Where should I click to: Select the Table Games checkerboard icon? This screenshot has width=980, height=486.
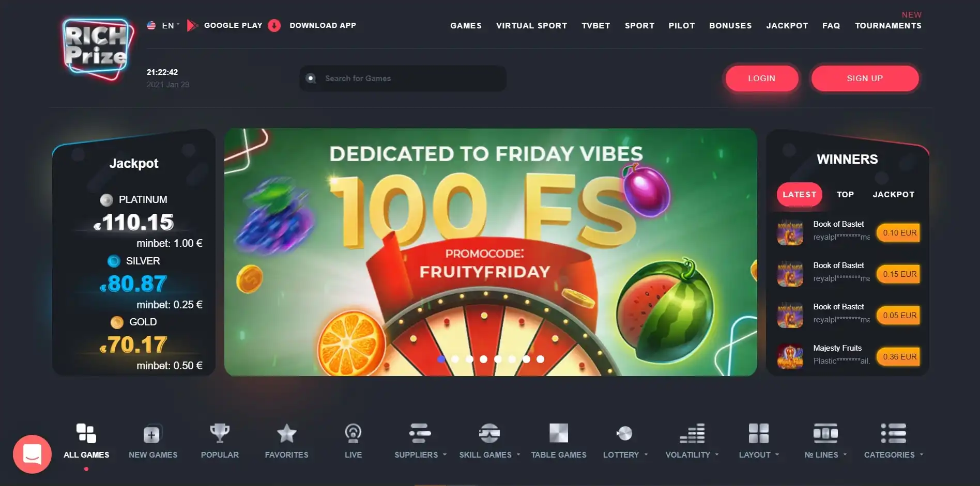558,433
